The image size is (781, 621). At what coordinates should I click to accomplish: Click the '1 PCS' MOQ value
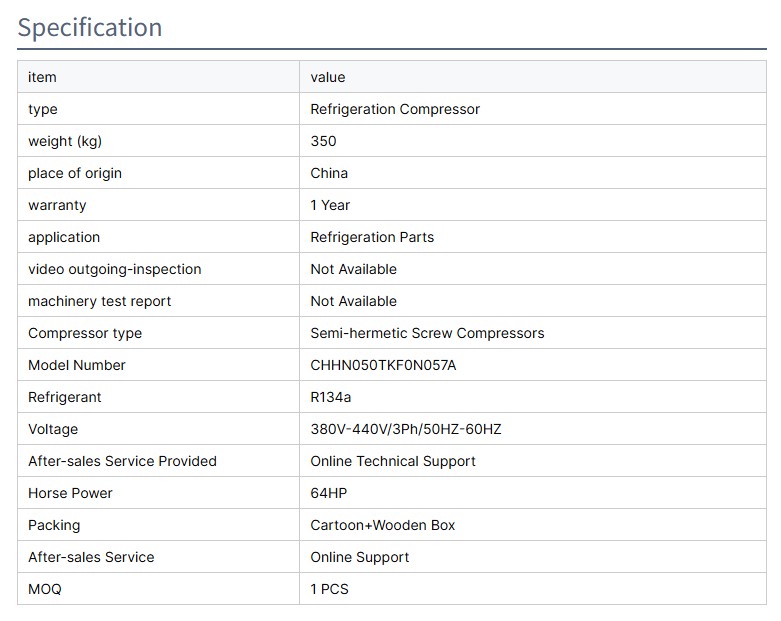click(x=329, y=589)
